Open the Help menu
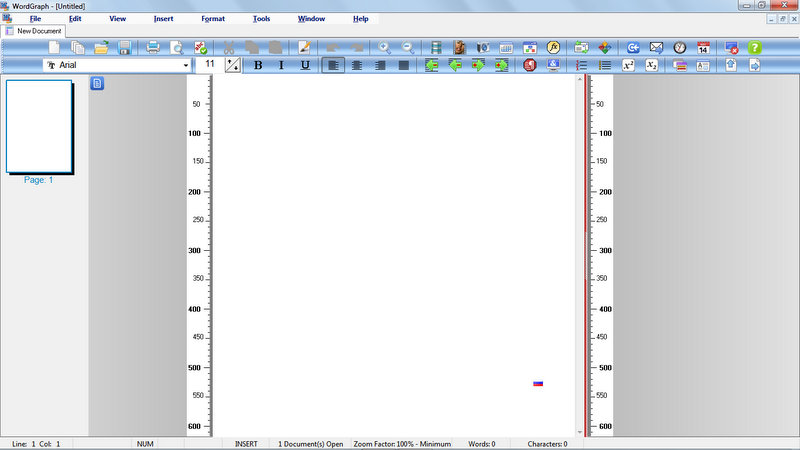Viewport: 800px width, 450px height. (x=360, y=18)
